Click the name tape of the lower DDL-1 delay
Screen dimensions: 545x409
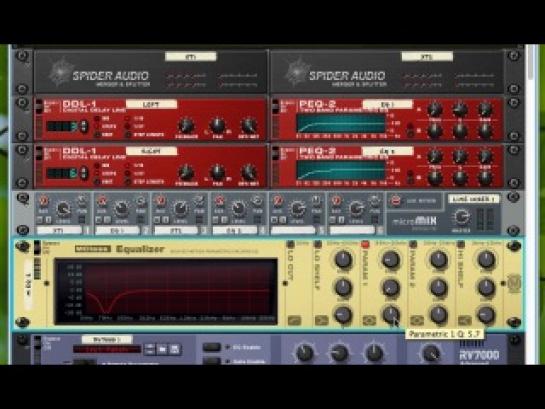pos(151,151)
